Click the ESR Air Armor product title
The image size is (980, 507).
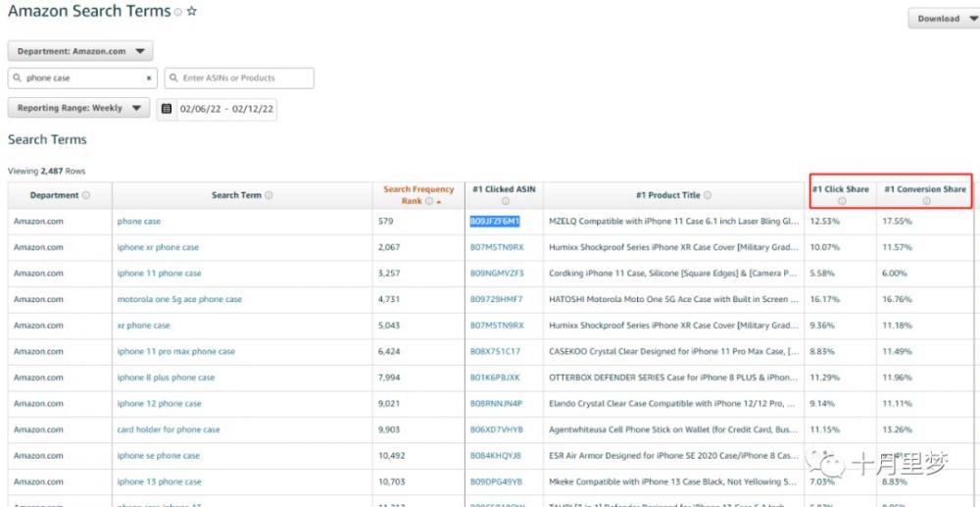click(x=674, y=456)
